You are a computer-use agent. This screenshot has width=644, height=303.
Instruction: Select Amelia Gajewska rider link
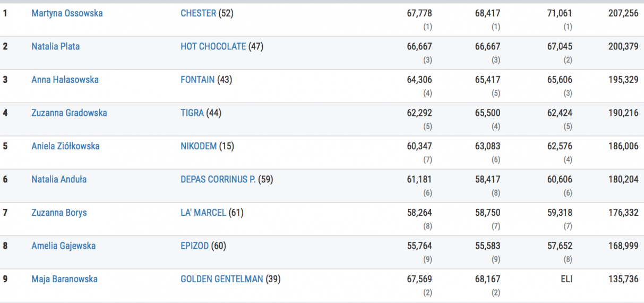[63, 246]
